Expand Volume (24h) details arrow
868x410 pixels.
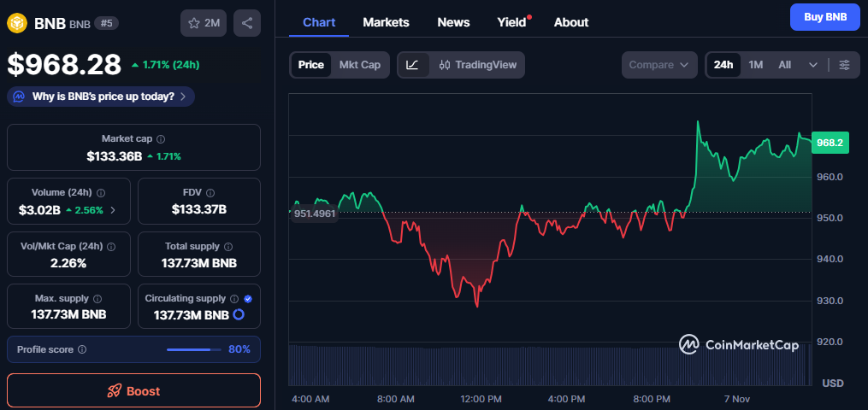coord(113,210)
